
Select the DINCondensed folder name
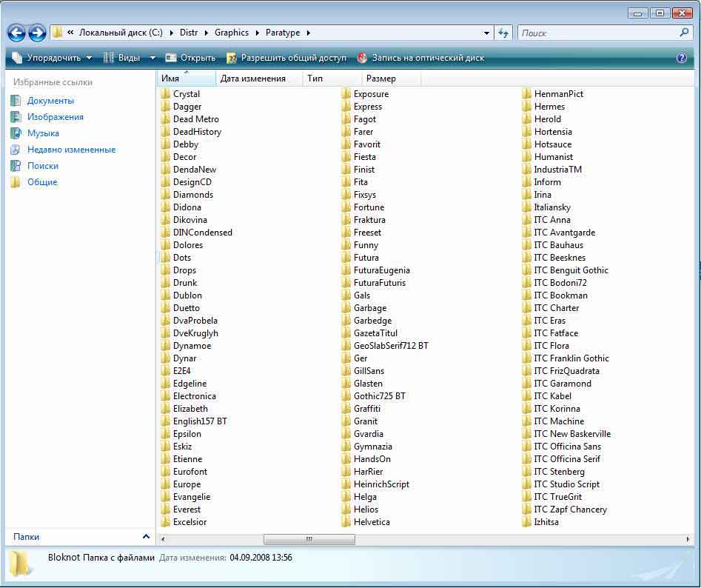pyautogui.click(x=203, y=233)
